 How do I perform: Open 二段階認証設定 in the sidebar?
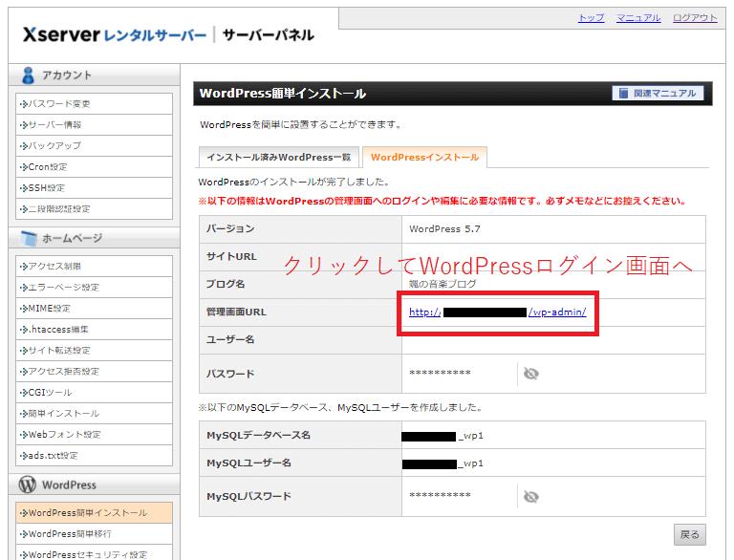coord(94,209)
